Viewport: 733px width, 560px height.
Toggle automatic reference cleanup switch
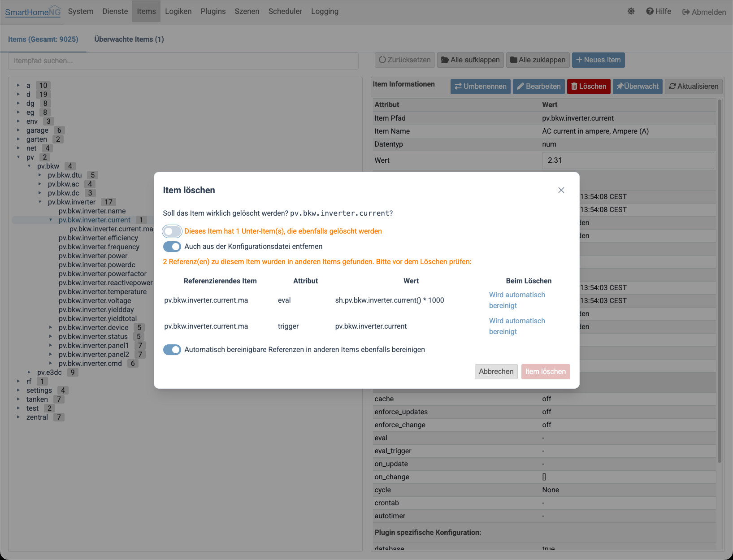pyautogui.click(x=172, y=350)
